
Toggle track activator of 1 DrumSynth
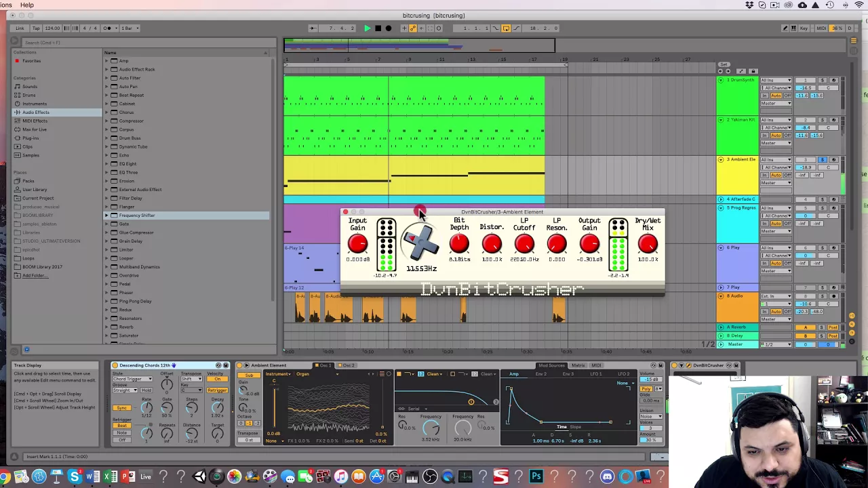click(x=806, y=80)
